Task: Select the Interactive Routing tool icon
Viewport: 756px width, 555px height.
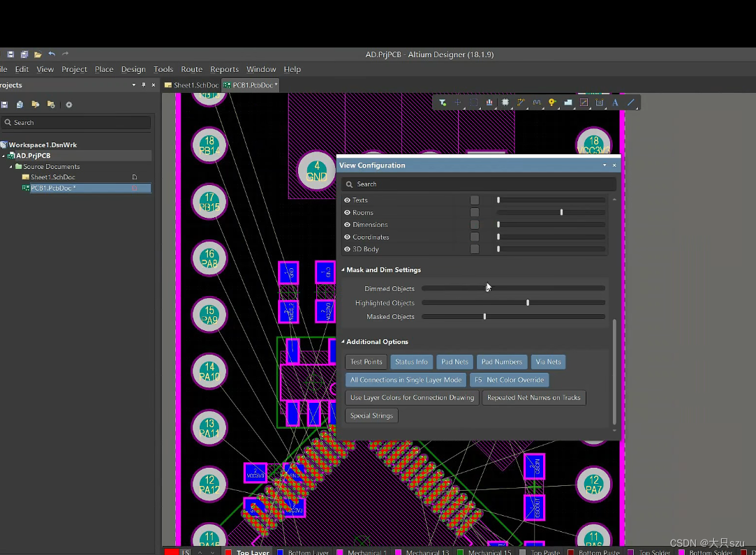Action: 521,102
